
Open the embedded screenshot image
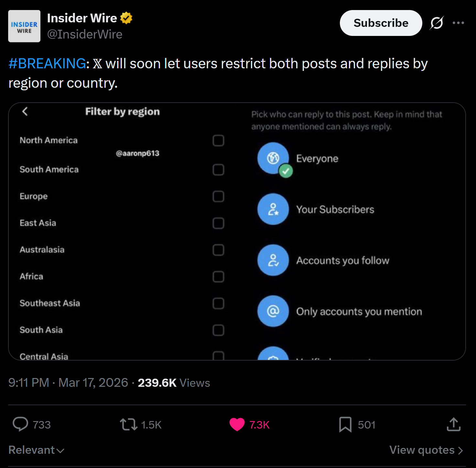(x=237, y=231)
